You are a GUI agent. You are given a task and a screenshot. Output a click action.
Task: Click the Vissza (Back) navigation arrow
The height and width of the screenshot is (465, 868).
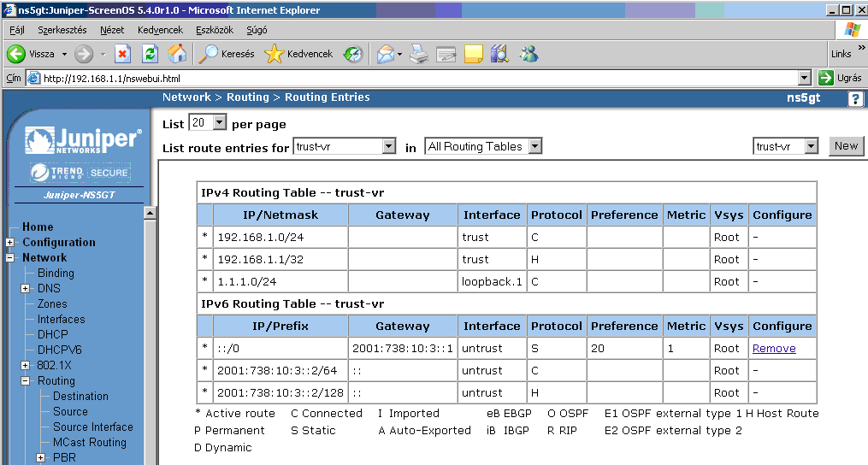[17, 54]
